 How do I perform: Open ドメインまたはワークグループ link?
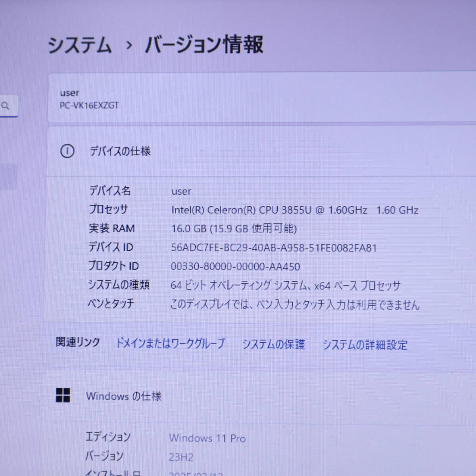pos(170,343)
